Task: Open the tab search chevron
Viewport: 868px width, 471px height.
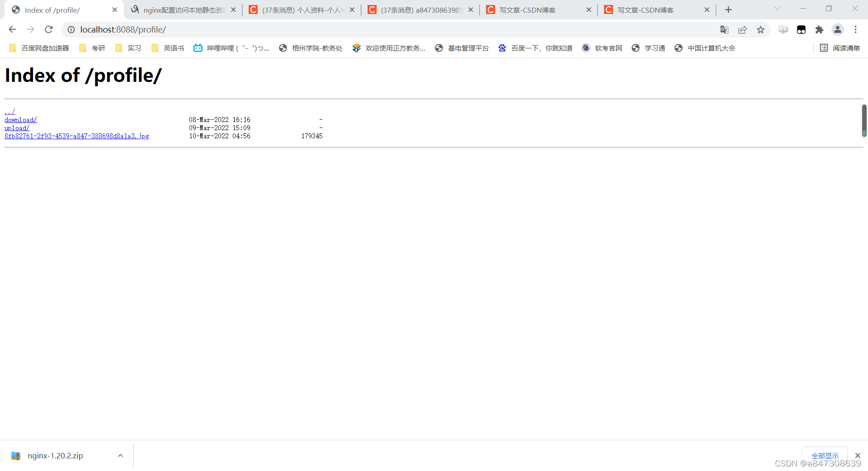Action: [777, 9]
